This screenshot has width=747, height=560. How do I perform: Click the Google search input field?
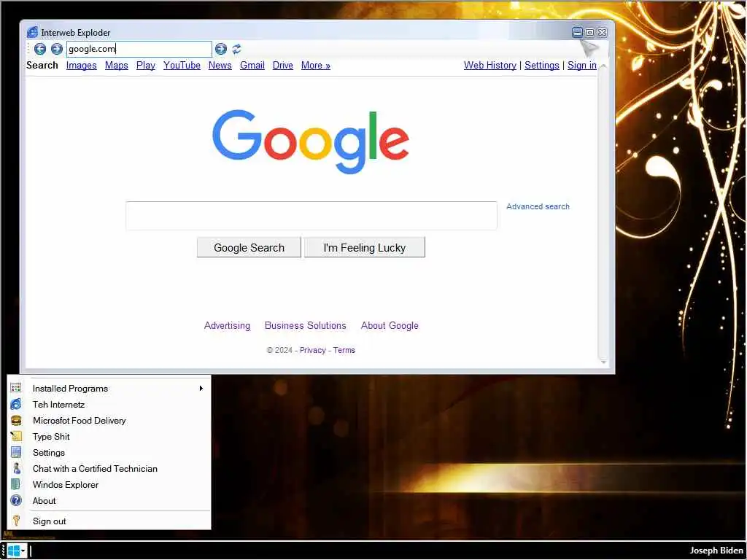pos(311,216)
